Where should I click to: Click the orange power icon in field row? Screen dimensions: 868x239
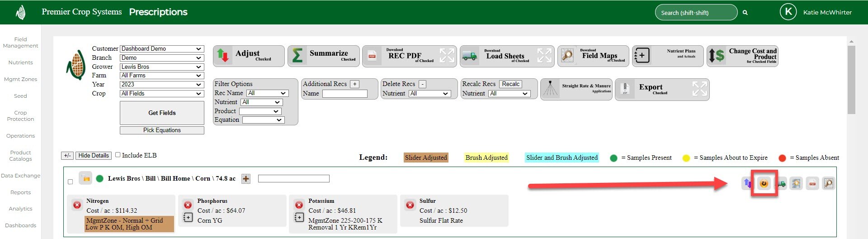(x=764, y=183)
